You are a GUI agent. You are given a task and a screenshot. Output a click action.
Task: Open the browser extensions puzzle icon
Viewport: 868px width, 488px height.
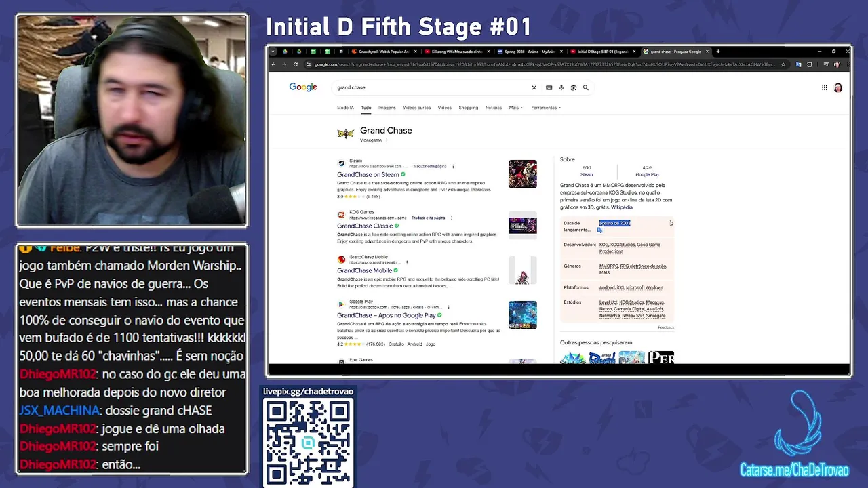pos(809,64)
